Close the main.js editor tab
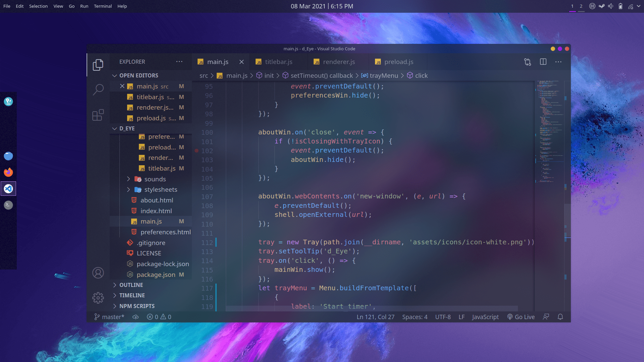The height and width of the screenshot is (362, 644). coord(241,62)
